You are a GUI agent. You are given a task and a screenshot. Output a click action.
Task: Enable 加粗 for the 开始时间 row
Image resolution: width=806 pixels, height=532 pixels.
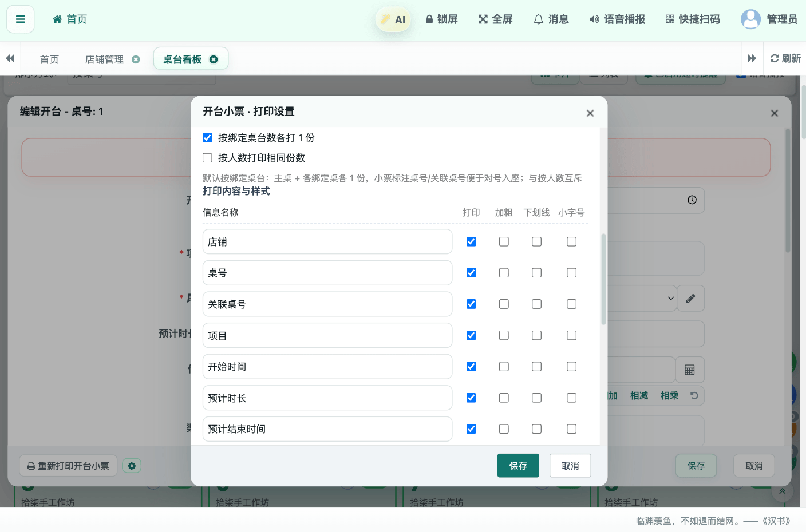[504, 366]
